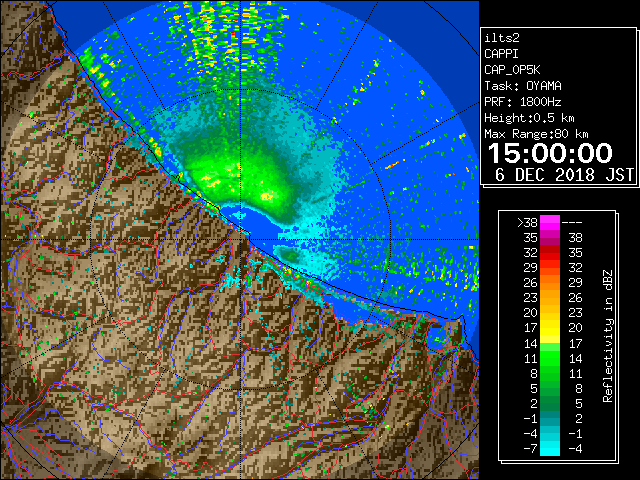This screenshot has height=480, width=640.
Task: Click the 'Reflectivity in dBZ' legend title
Action: [x=608, y=336]
